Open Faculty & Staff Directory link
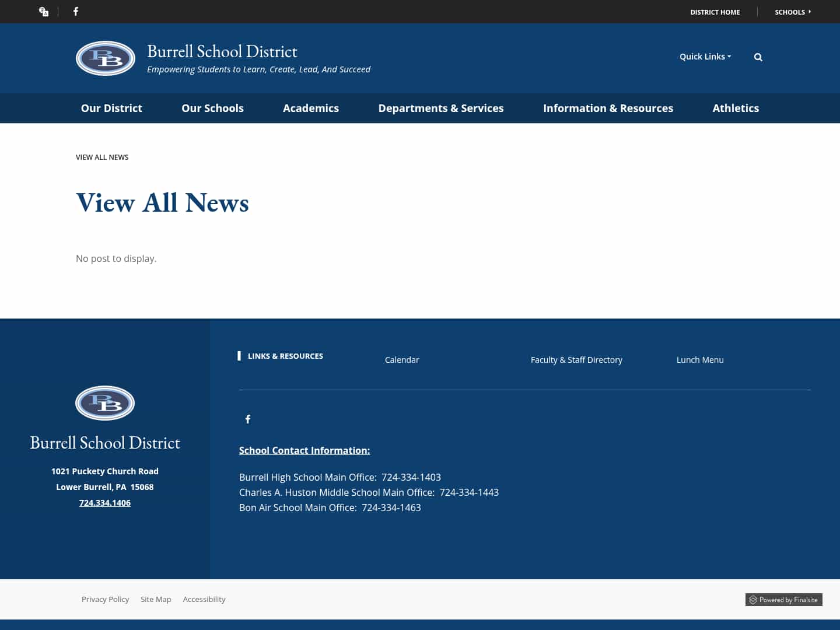The image size is (840, 630). [x=576, y=360]
